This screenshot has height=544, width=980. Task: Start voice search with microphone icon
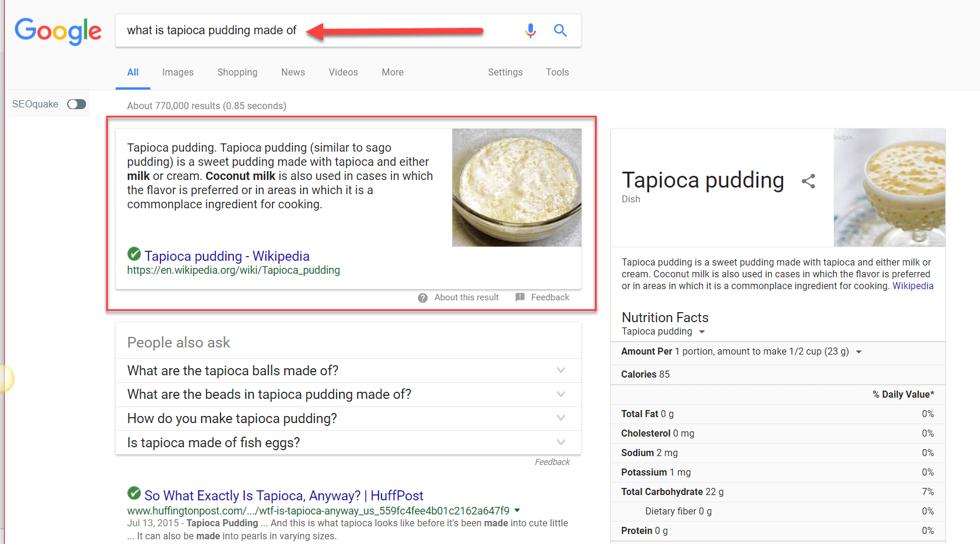click(x=531, y=30)
